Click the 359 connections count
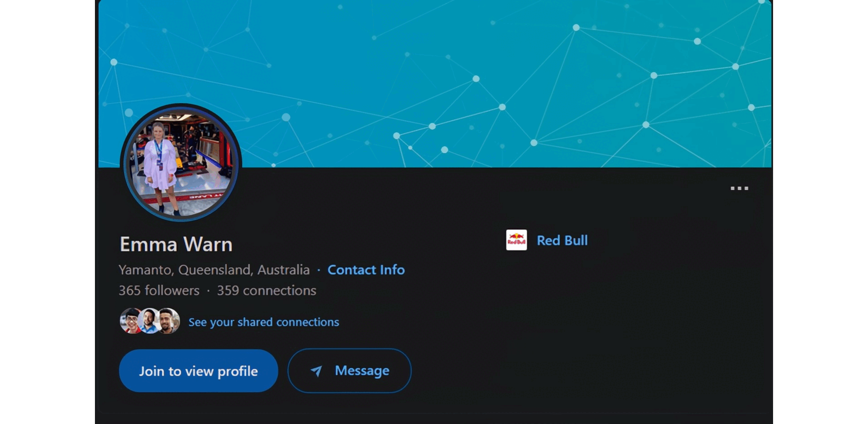868x424 pixels. 266,290
